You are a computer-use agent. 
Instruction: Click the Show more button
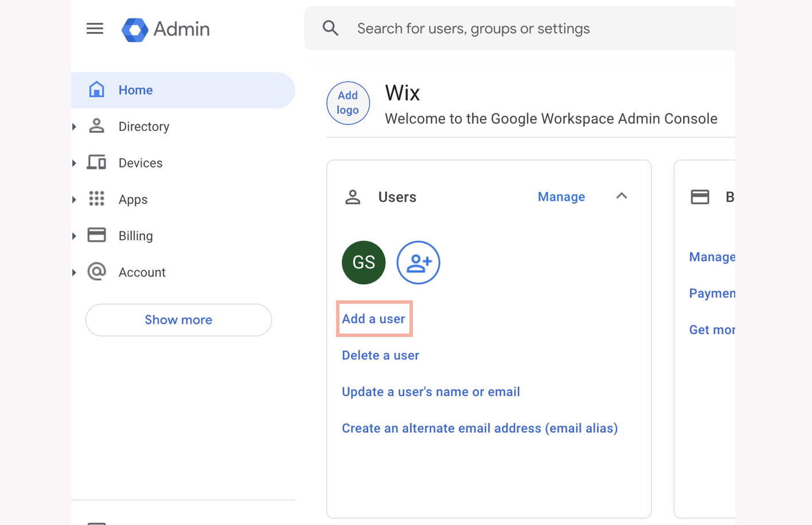point(178,320)
